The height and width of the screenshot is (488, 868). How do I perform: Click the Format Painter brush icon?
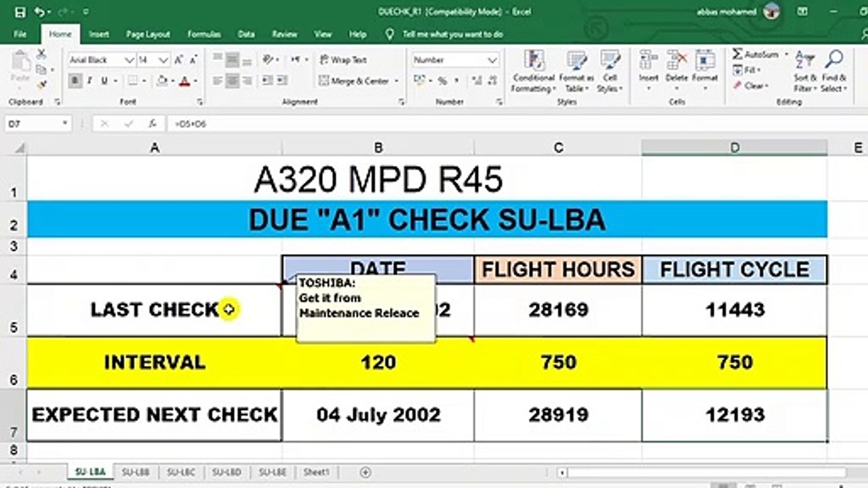[x=41, y=84]
